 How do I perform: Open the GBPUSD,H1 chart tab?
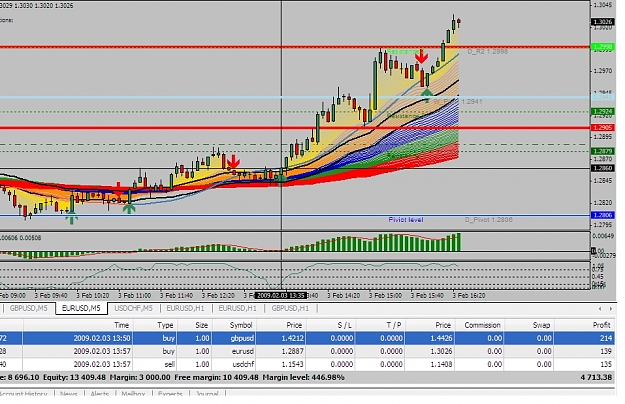click(290, 308)
